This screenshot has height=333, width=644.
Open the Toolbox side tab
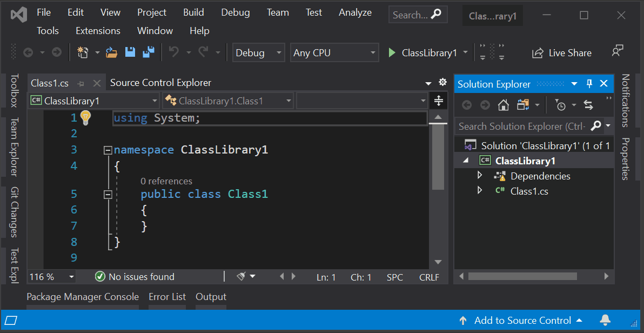tap(15, 90)
